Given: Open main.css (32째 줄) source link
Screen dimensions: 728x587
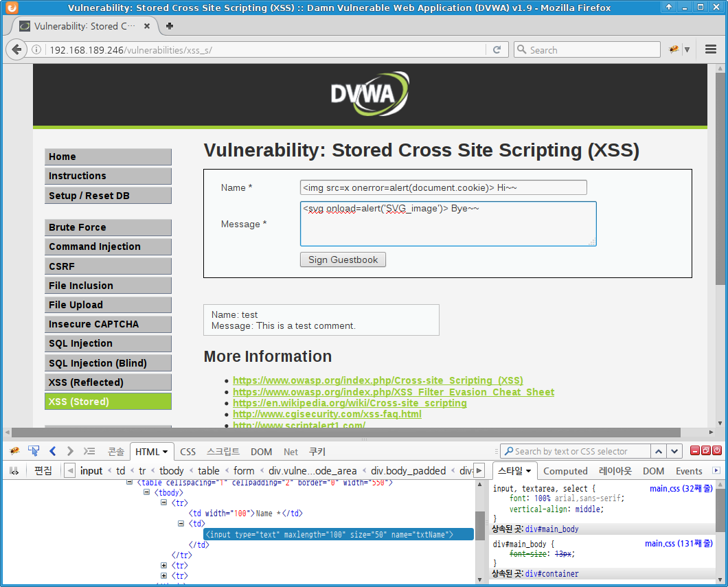Looking at the screenshot, I should (681, 488).
